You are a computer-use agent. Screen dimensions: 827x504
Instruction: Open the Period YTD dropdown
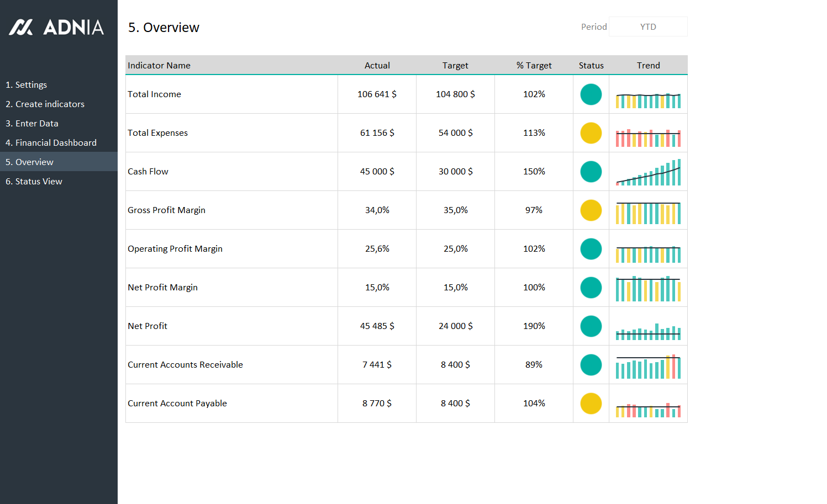[x=648, y=26]
